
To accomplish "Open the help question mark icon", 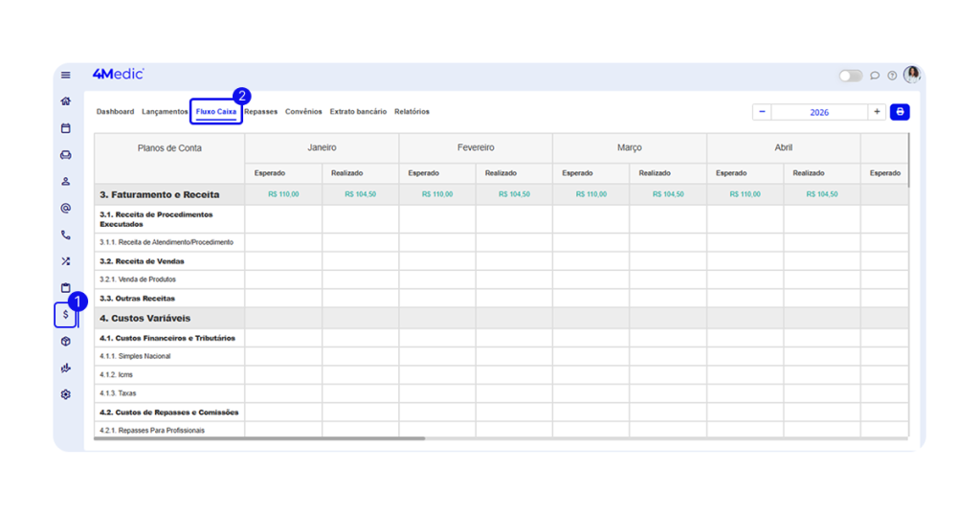I will click(892, 76).
